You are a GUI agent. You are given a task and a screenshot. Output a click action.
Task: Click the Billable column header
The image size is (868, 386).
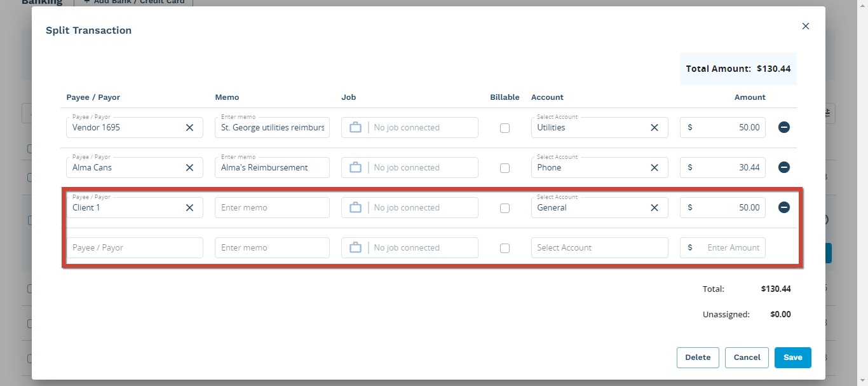point(505,97)
